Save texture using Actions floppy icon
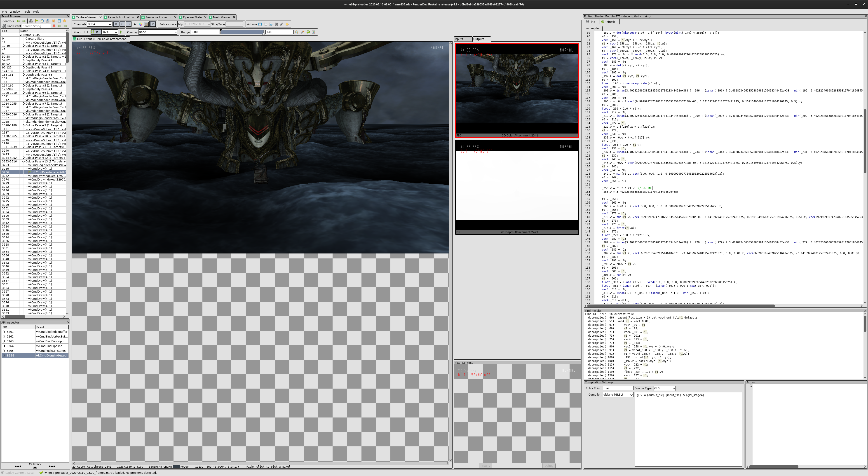This screenshot has height=476, width=868. tap(260, 24)
